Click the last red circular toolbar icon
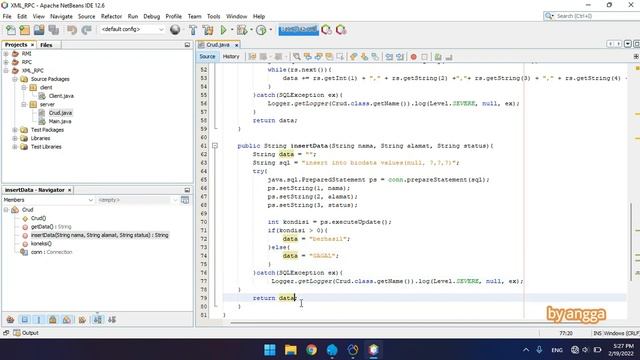The image size is (640, 360). tap(341, 30)
